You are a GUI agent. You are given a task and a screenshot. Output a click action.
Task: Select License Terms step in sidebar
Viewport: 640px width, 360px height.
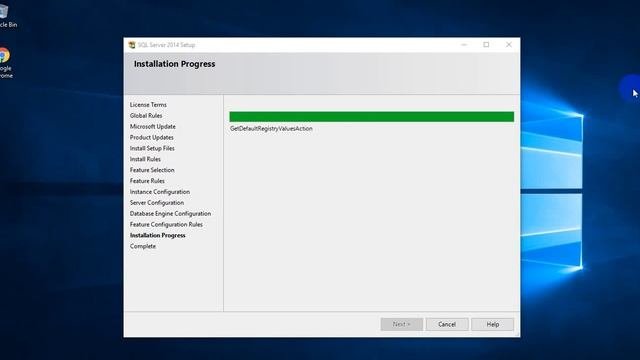[148, 105]
